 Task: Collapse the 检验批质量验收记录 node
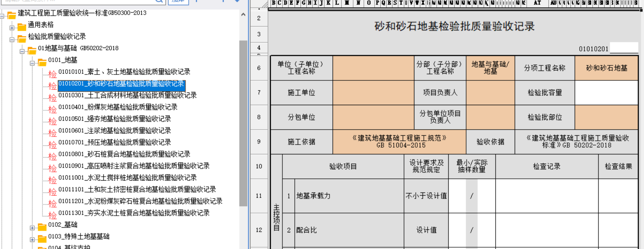(12, 39)
